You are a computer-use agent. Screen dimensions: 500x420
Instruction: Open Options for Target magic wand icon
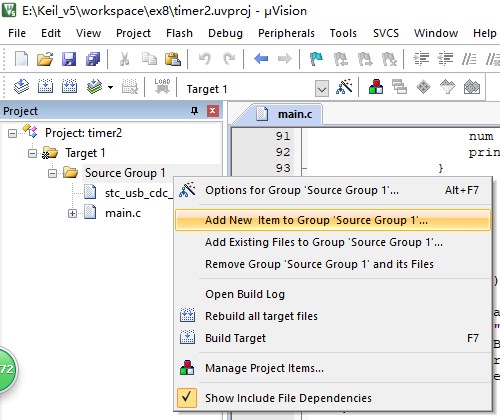coord(344,87)
